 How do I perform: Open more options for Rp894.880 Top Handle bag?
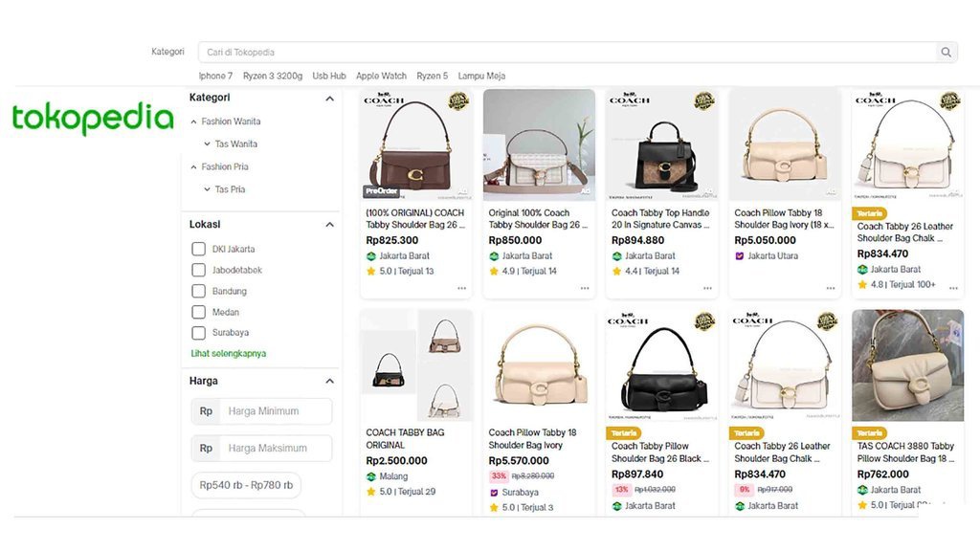(x=707, y=288)
